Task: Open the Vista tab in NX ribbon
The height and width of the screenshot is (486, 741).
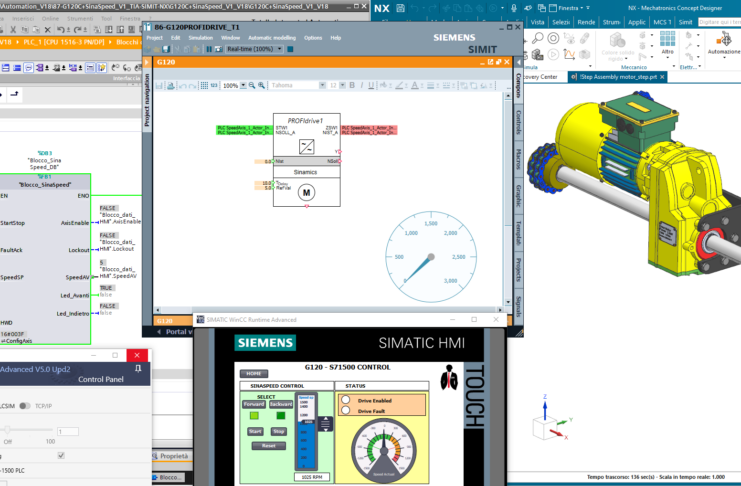Action: click(x=537, y=22)
